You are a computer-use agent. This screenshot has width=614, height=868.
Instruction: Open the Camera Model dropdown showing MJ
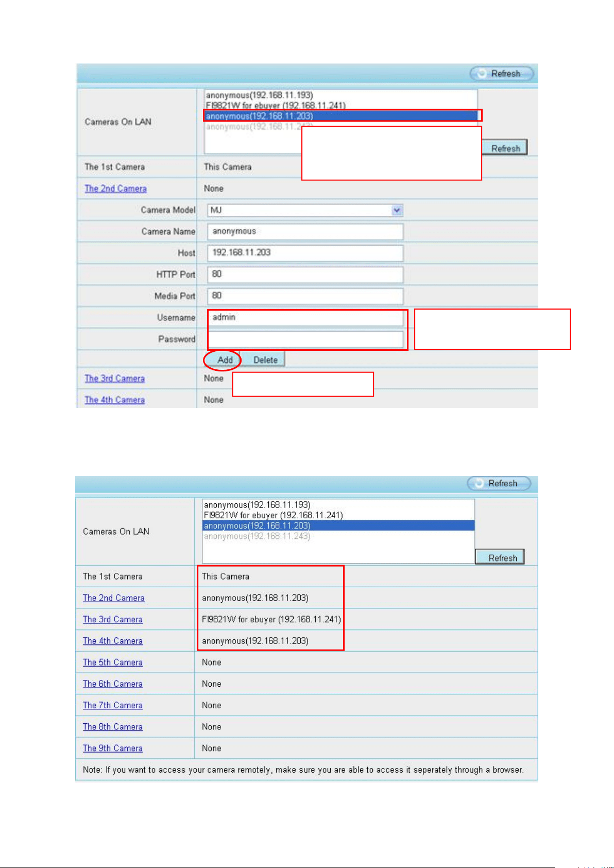coord(305,210)
